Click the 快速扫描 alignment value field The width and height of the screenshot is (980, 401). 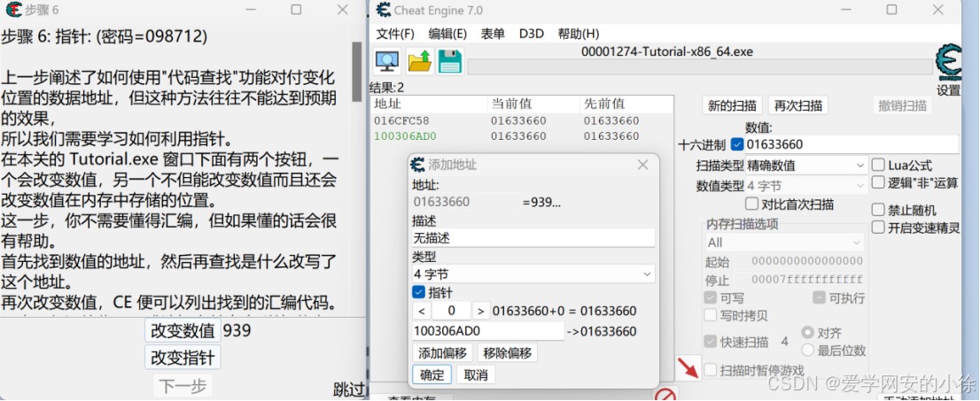coord(785,342)
